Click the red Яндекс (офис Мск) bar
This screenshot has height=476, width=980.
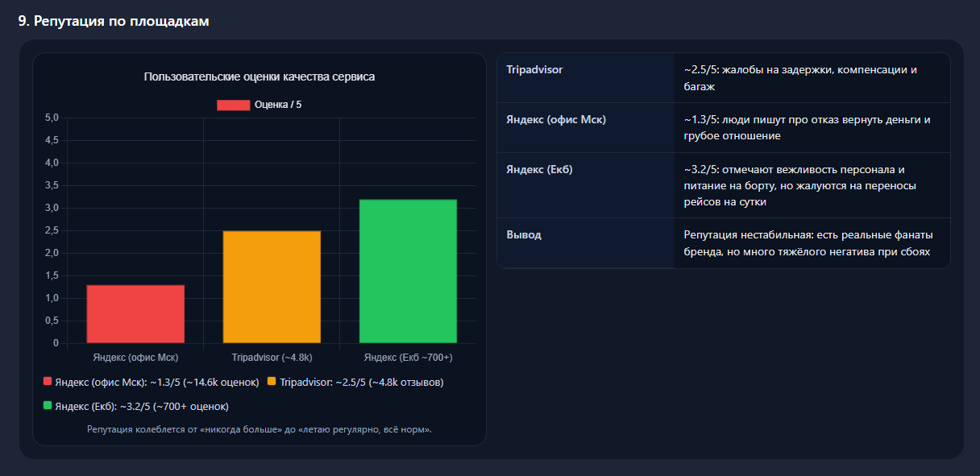(x=135, y=314)
